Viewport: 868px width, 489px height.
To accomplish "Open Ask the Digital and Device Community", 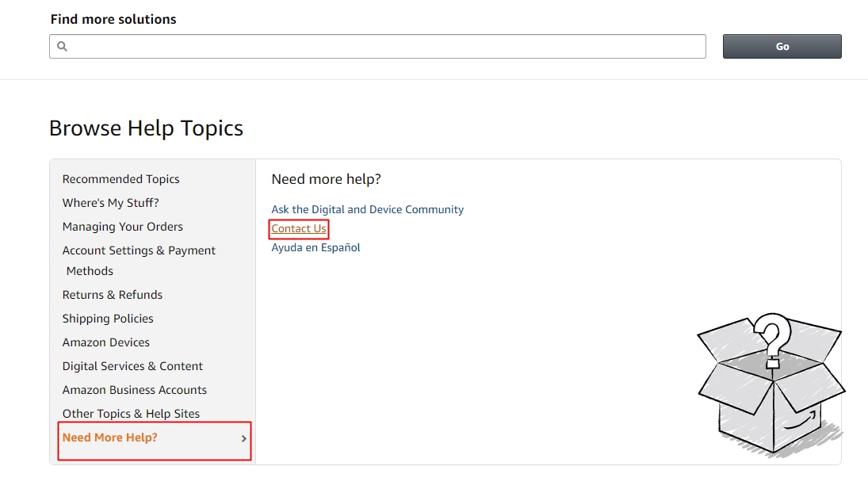I will coord(368,210).
